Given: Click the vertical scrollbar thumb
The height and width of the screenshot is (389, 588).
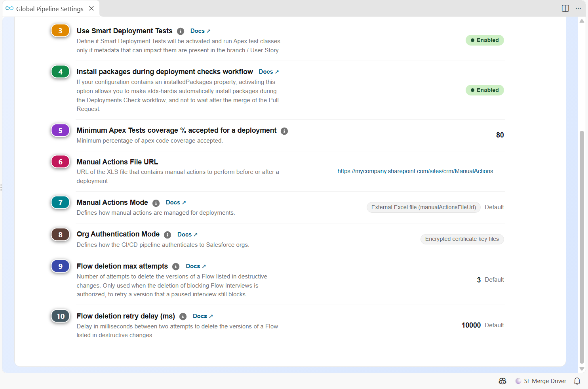Looking at the screenshot, I should [582, 247].
